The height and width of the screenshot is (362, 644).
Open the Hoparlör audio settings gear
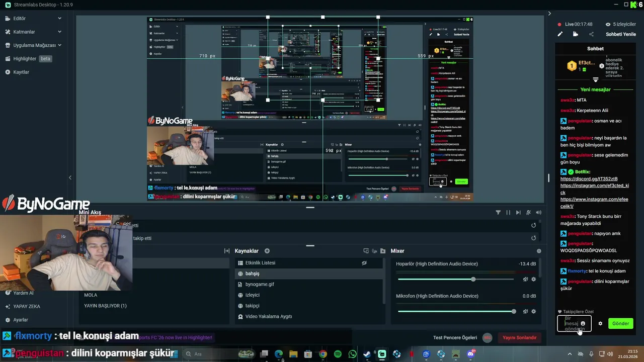[x=534, y=279]
